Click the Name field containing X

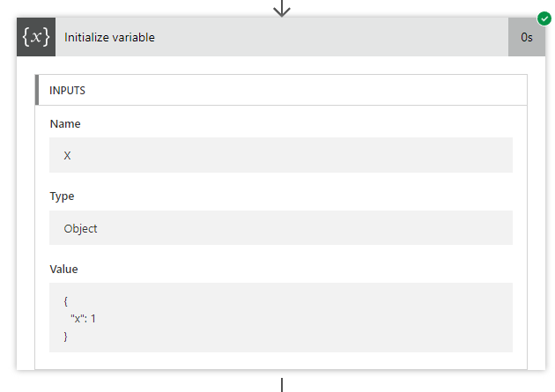[x=281, y=155]
